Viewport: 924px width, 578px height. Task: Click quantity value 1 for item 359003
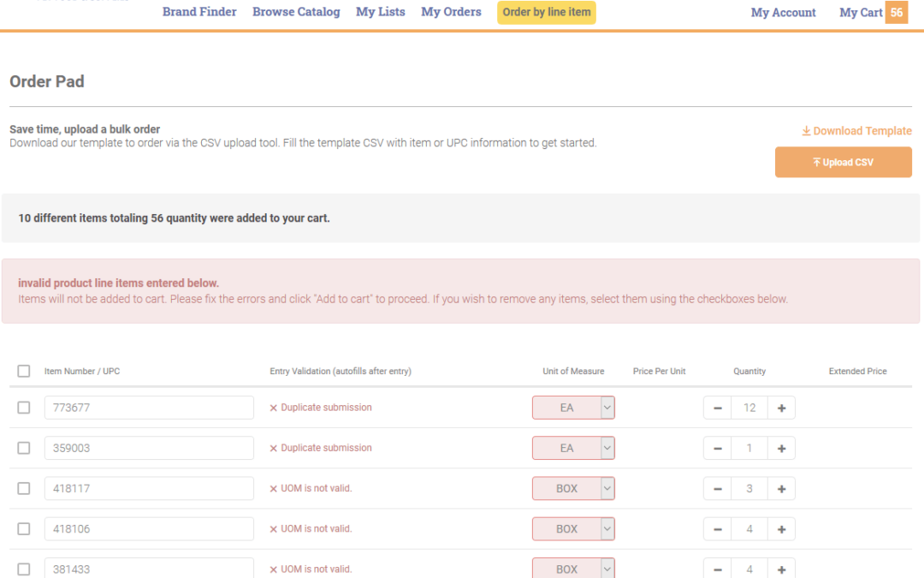pos(749,448)
